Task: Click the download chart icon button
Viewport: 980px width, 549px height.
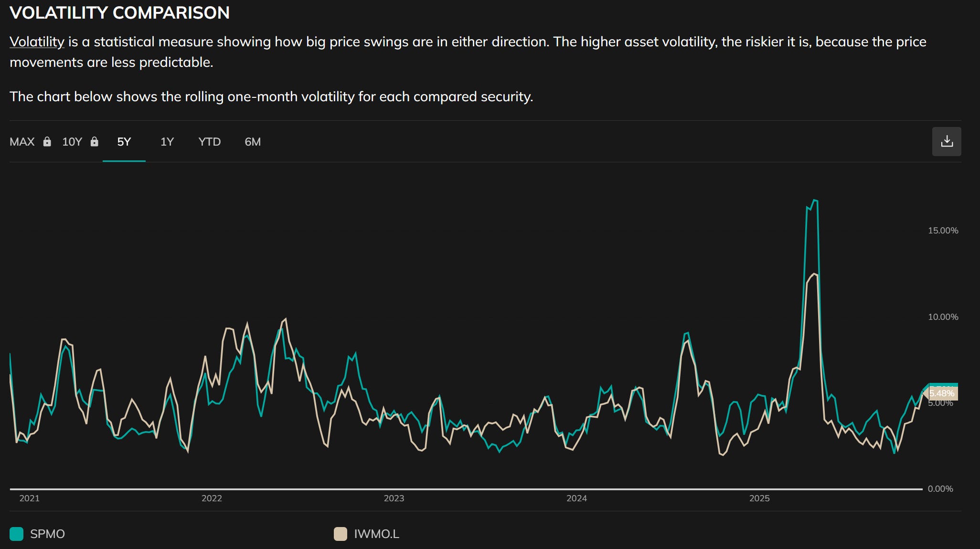Action: click(946, 141)
